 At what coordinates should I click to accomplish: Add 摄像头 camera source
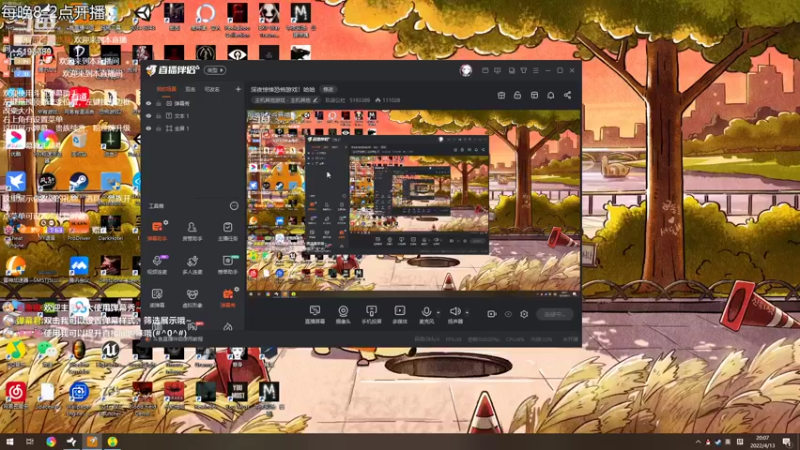click(343, 314)
